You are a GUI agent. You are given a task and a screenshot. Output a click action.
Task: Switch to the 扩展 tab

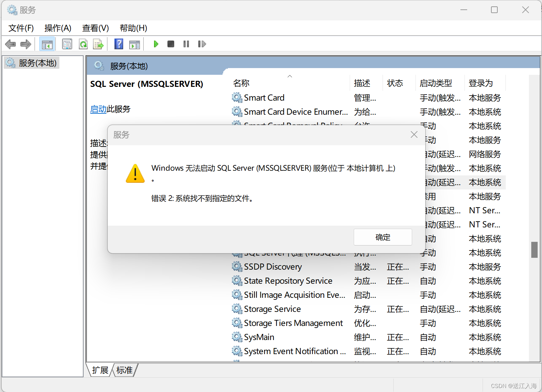100,370
